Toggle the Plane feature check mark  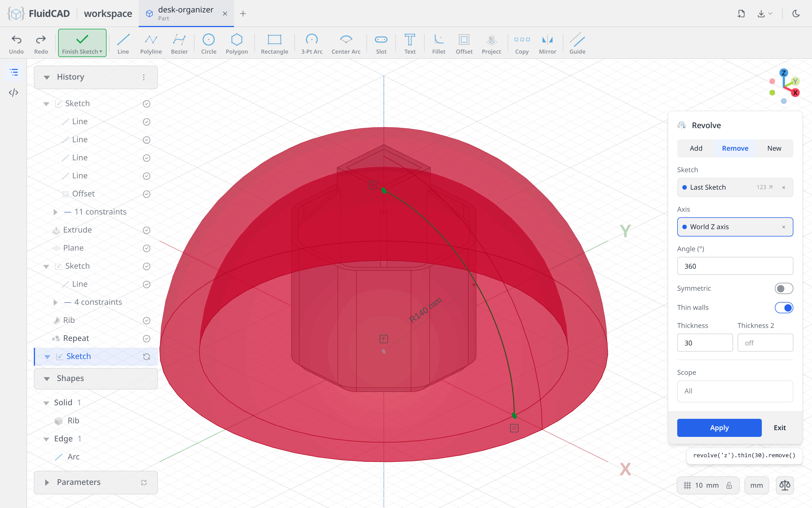[146, 248]
